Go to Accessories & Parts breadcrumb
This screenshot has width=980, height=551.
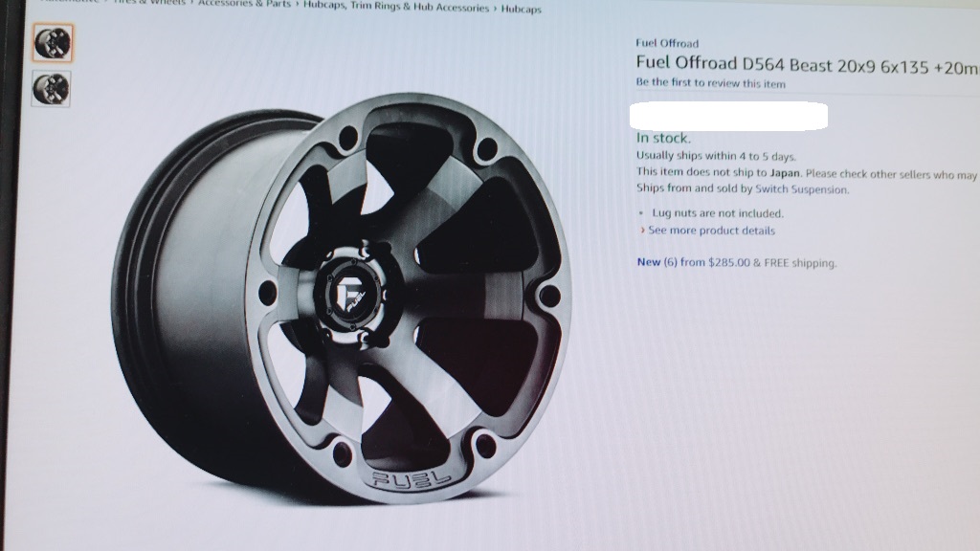[244, 4]
